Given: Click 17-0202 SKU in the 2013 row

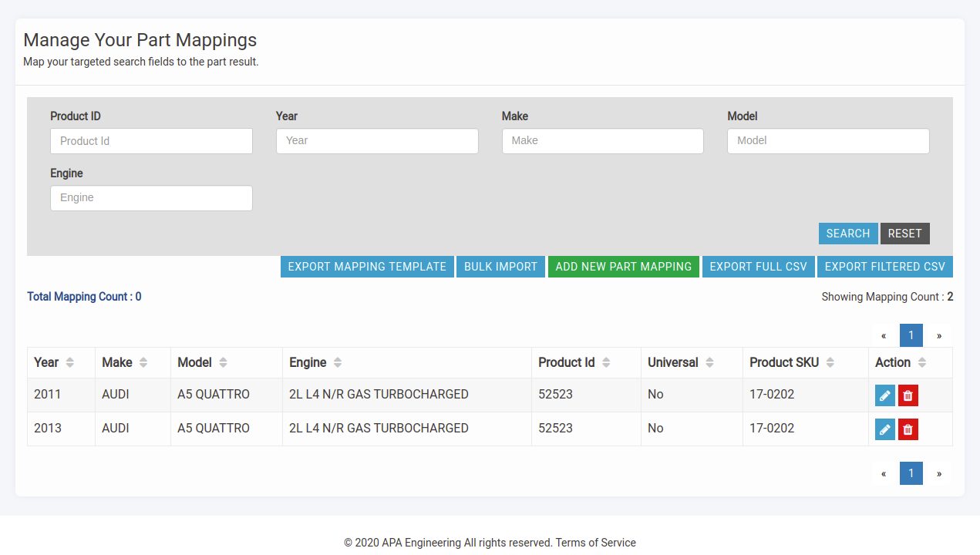Looking at the screenshot, I should tap(772, 429).
